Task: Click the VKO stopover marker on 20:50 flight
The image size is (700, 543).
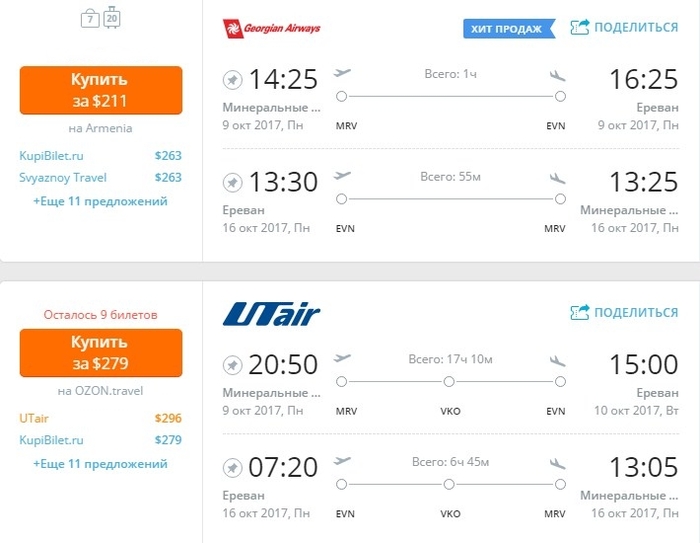Action: (x=449, y=382)
